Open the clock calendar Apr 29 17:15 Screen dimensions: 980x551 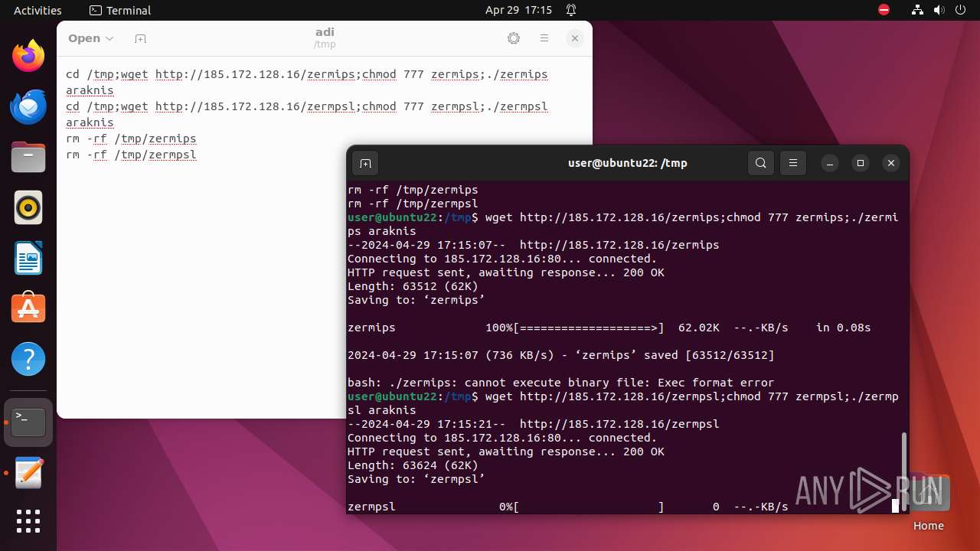tap(518, 10)
